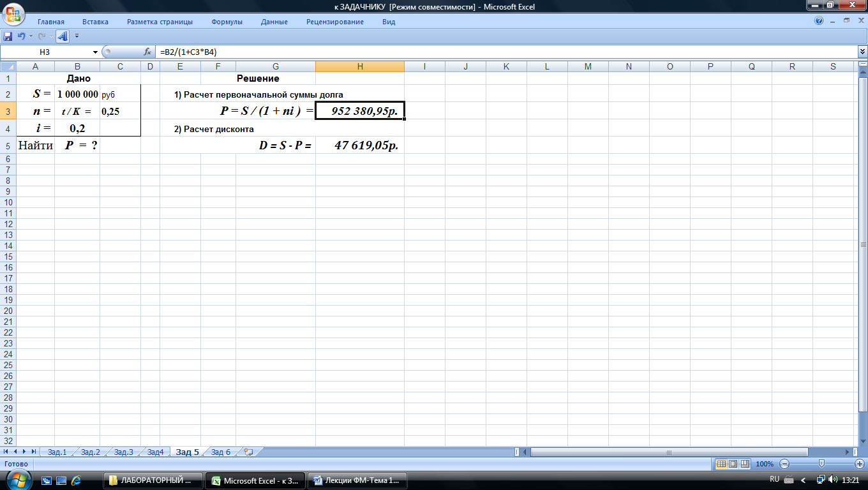The width and height of the screenshot is (868, 490).
Task: Go to last sheet tab arrow
Action: click(x=34, y=452)
